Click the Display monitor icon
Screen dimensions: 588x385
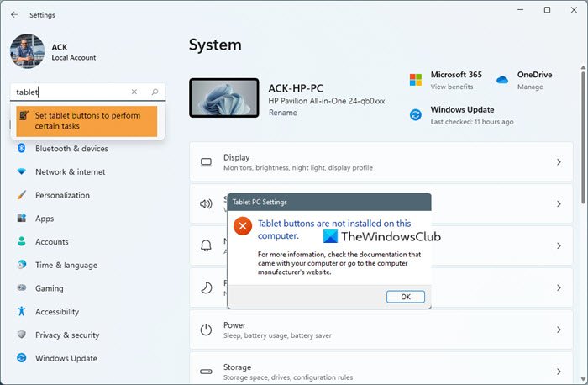[206, 162]
